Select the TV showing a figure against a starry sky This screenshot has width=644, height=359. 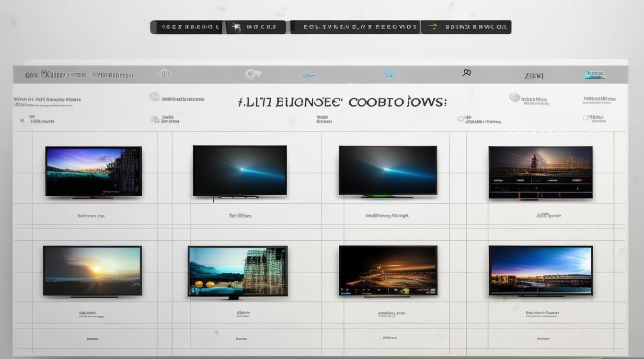540,172
